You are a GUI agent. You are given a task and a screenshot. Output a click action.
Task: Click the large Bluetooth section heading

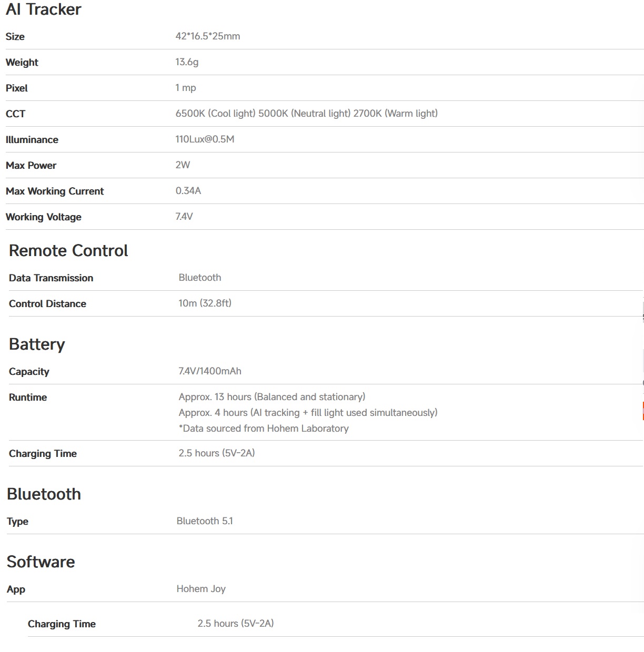pos(44,494)
